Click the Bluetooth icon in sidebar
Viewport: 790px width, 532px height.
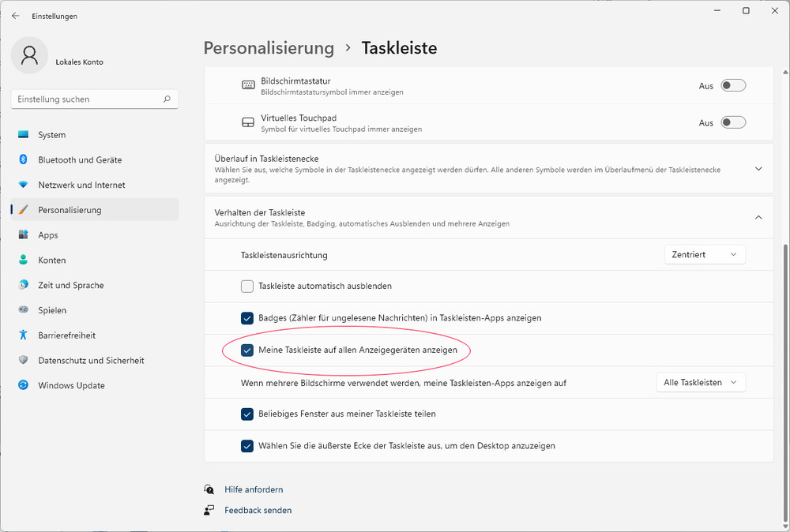pyautogui.click(x=23, y=159)
